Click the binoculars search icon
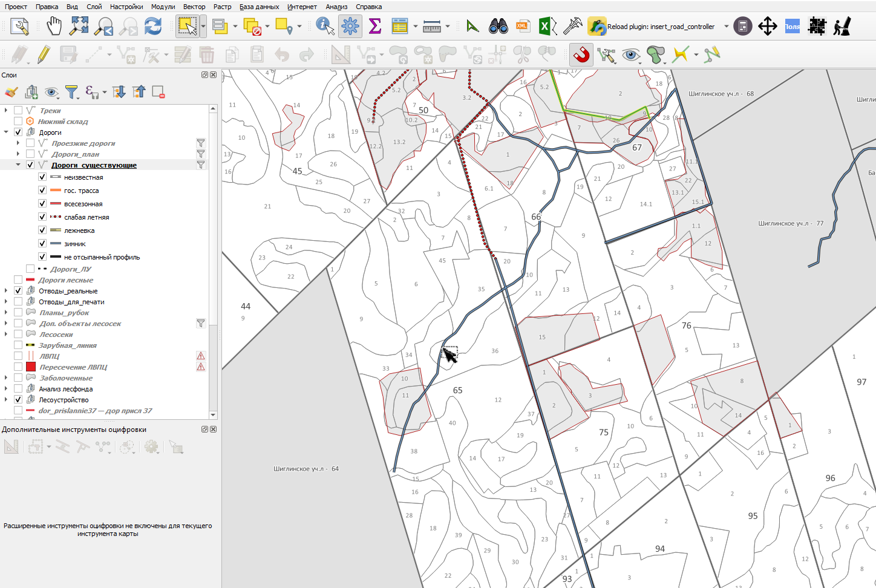The image size is (876, 588). [x=498, y=26]
